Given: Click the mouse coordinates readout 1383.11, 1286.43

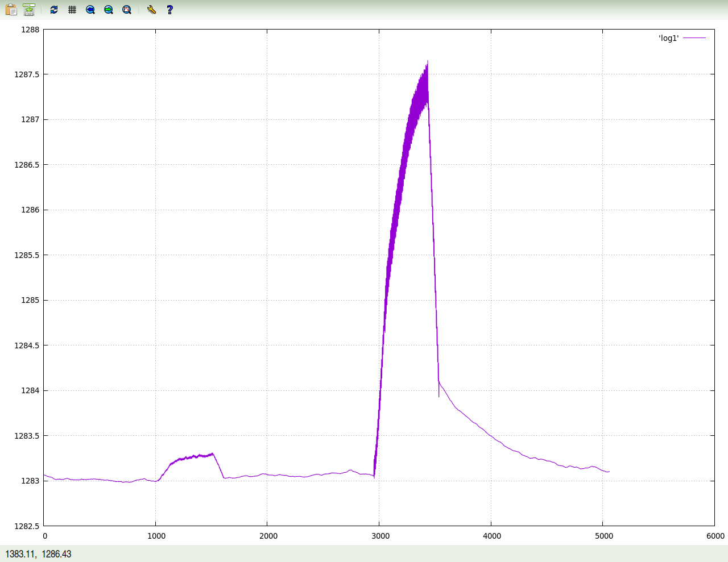Looking at the screenshot, I should click(38, 554).
